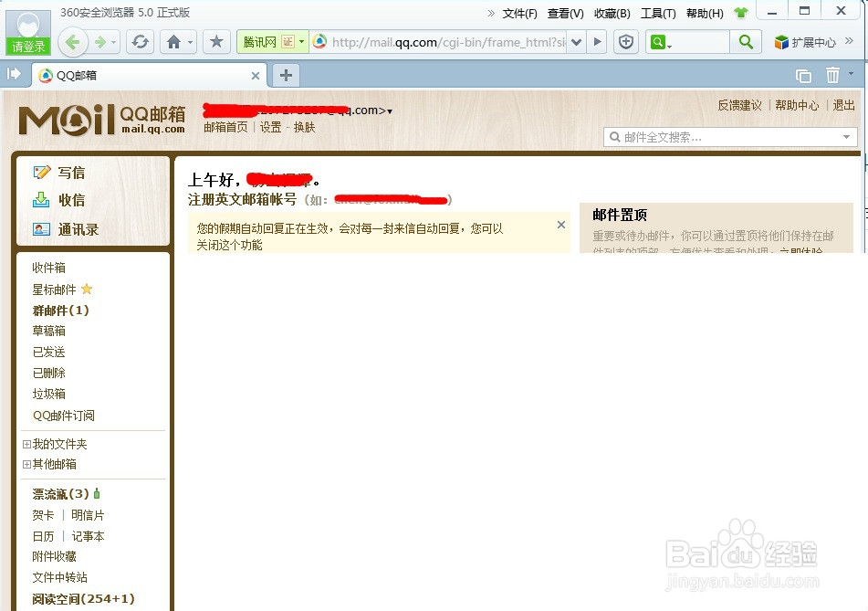Screen dimensions: 868x611
Task: Click the green shirt skin icon
Action: pos(741,13)
